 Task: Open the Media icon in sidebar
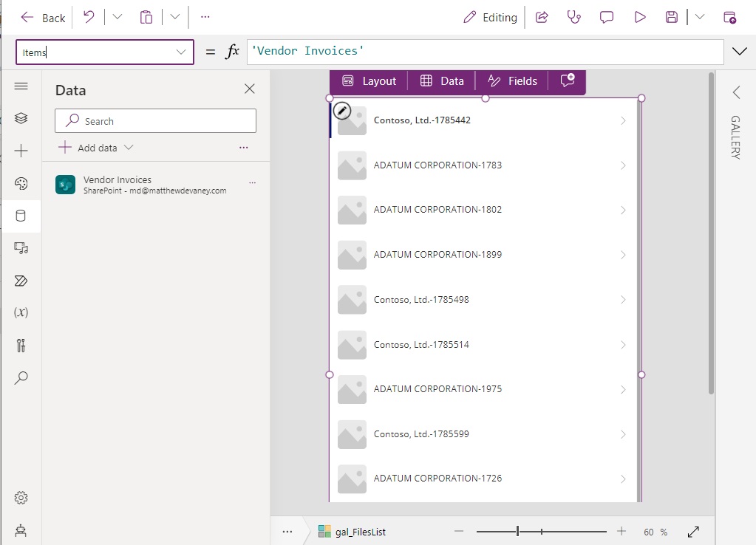click(21, 248)
